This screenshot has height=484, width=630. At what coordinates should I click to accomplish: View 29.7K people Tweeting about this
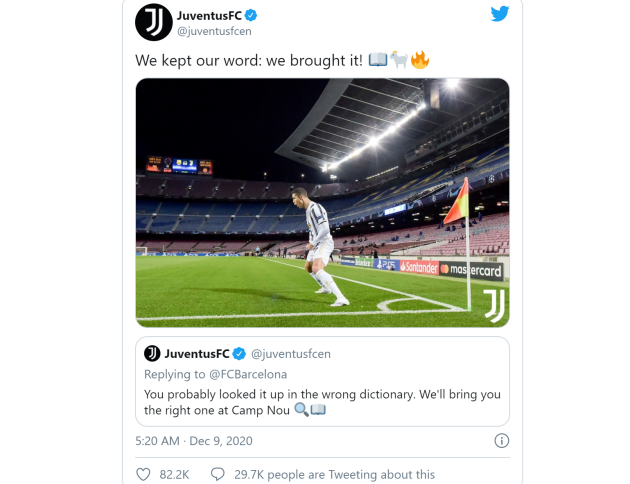point(334,474)
